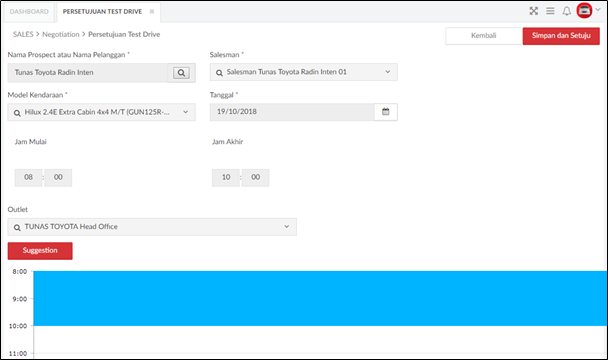Click the Jam Mulai label

tap(31, 142)
